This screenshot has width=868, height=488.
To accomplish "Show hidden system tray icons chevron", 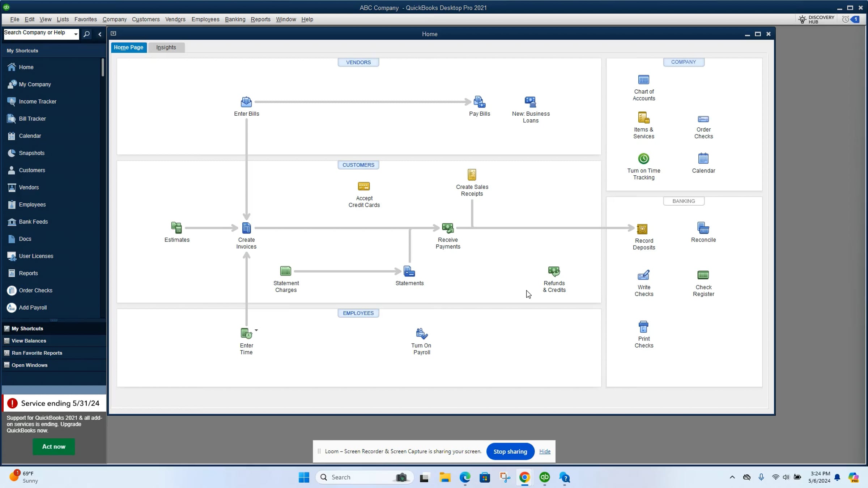I will point(732,477).
